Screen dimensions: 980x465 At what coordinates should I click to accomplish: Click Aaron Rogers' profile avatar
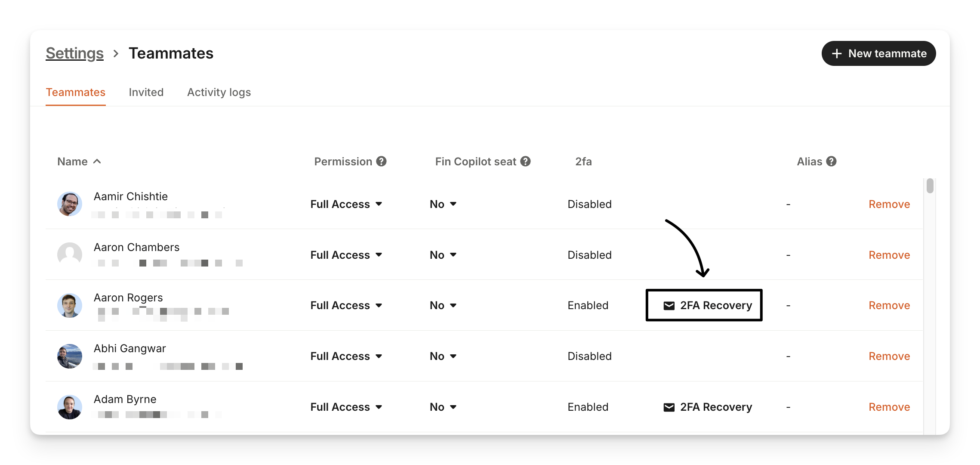pos(70,305)
